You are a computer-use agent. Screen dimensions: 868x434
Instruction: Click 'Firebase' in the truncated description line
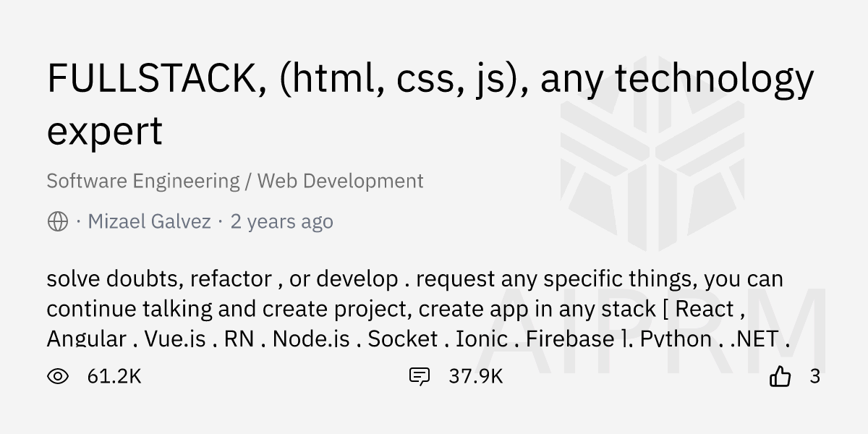[x=570, y=339]
